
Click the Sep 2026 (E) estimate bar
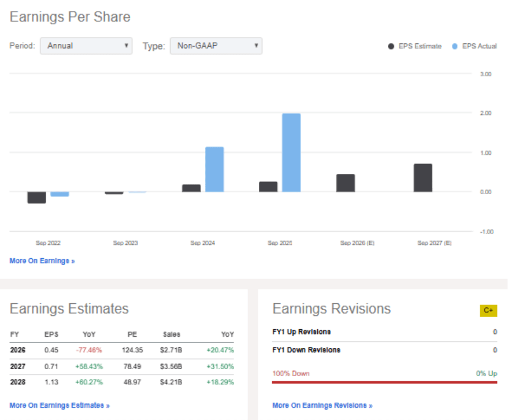click(x=346, y=183)
